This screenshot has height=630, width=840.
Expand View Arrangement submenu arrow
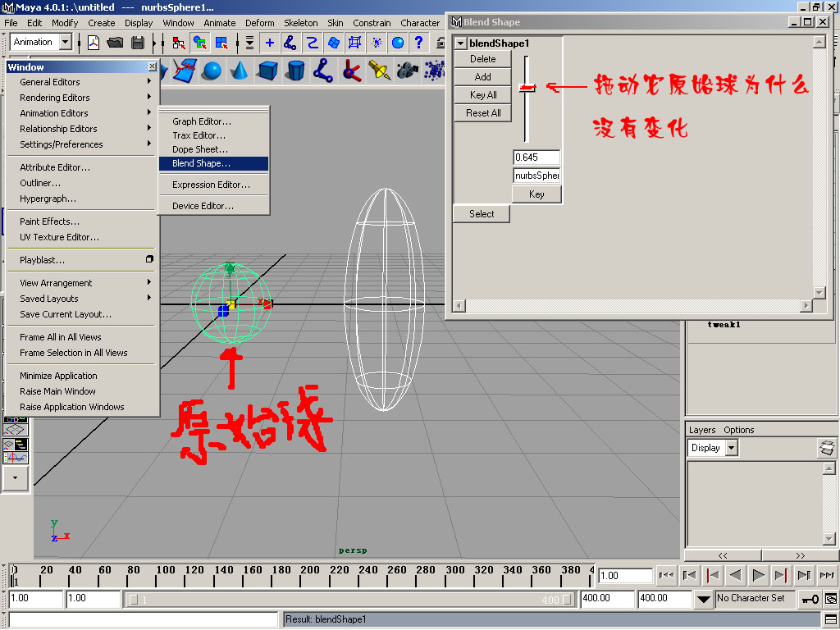[149, 282]
